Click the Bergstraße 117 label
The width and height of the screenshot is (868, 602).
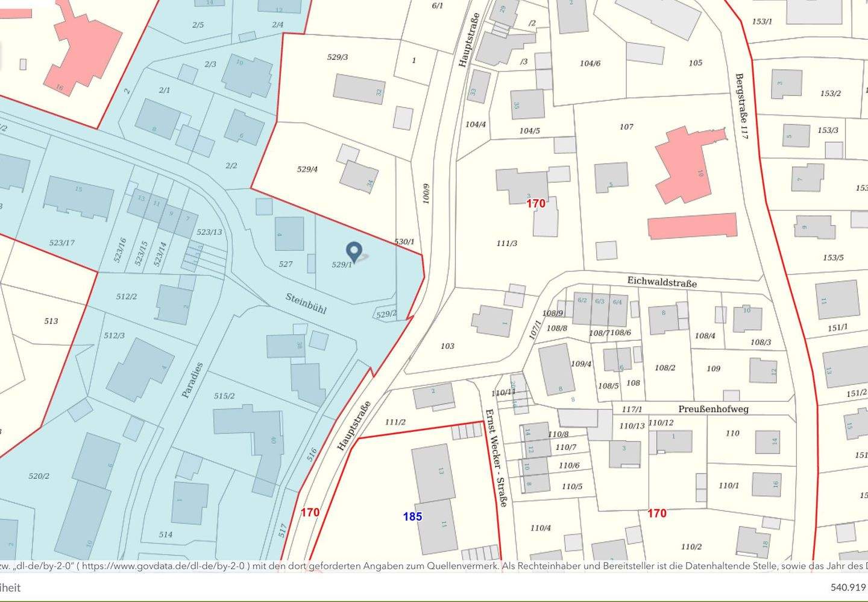pyautogui.click(x=741, y=106)
